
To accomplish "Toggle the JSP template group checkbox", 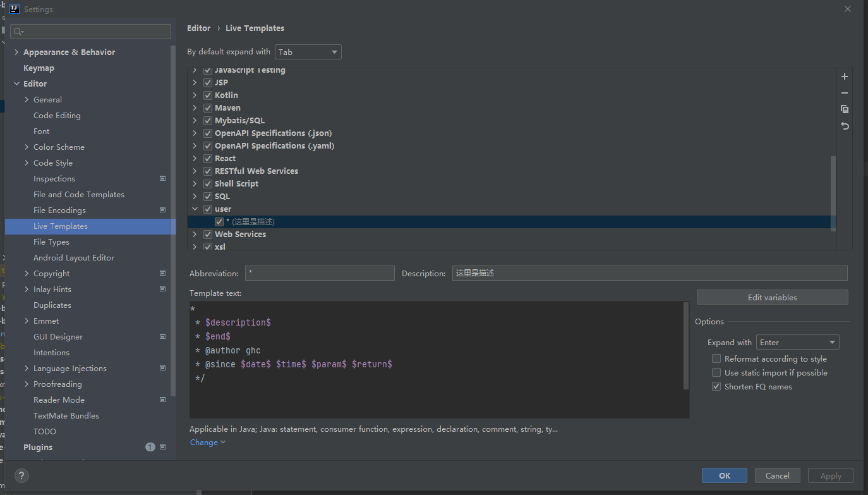I will 207,83.
